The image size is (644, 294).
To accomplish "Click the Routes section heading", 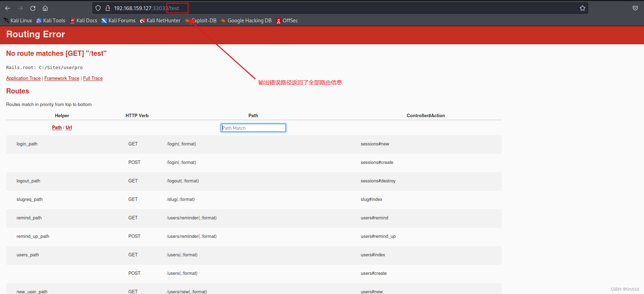I will (x=17, y=91).
